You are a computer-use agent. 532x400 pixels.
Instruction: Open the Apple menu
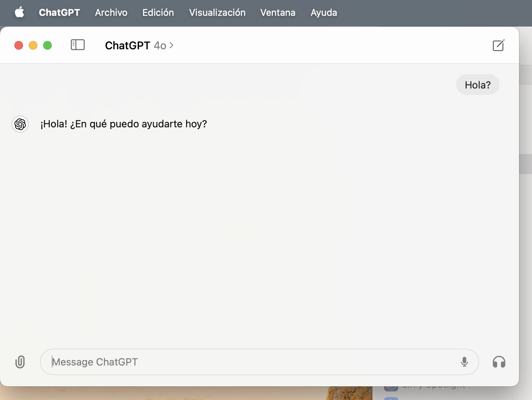[19, 13]
